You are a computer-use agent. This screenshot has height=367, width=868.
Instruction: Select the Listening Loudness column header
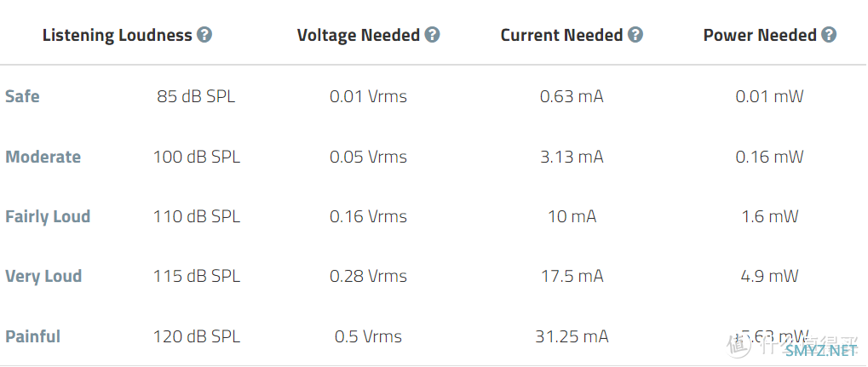[118, 36]
